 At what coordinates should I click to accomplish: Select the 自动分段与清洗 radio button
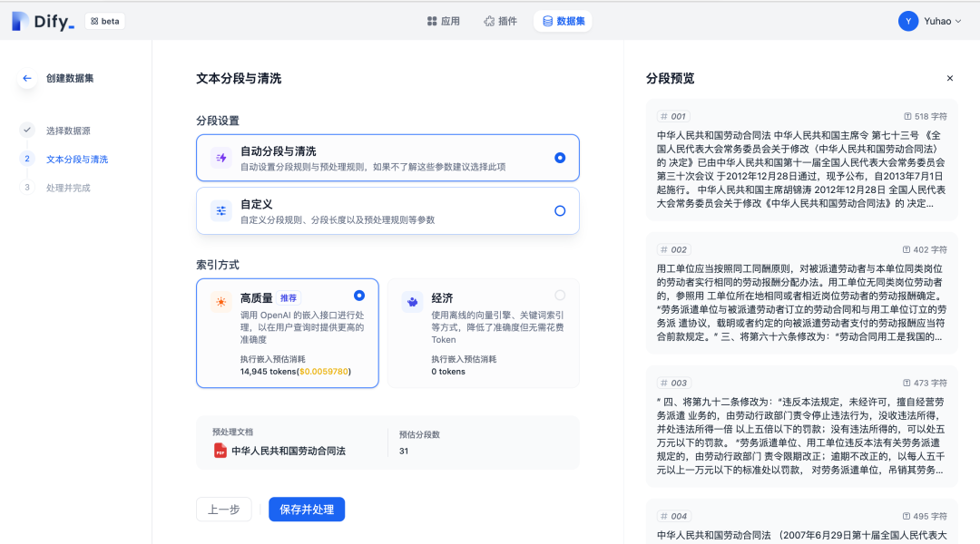tap(560, 158)
